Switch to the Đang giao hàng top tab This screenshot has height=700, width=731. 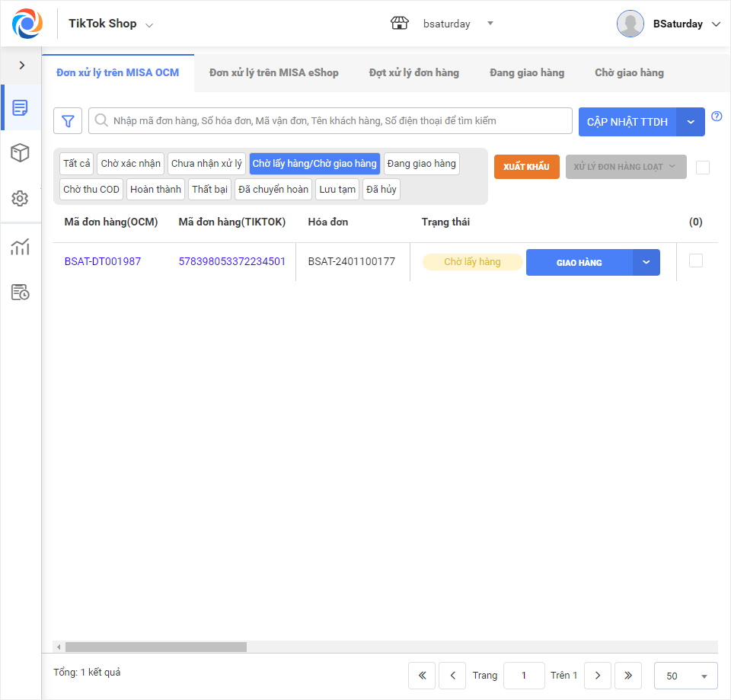(x=527, y=73)
